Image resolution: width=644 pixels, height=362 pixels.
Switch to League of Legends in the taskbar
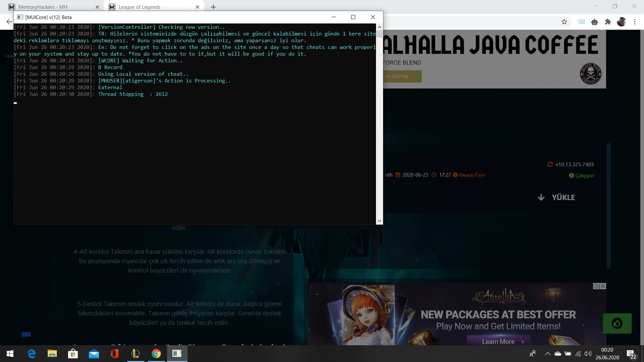click(x=136, y=354)
